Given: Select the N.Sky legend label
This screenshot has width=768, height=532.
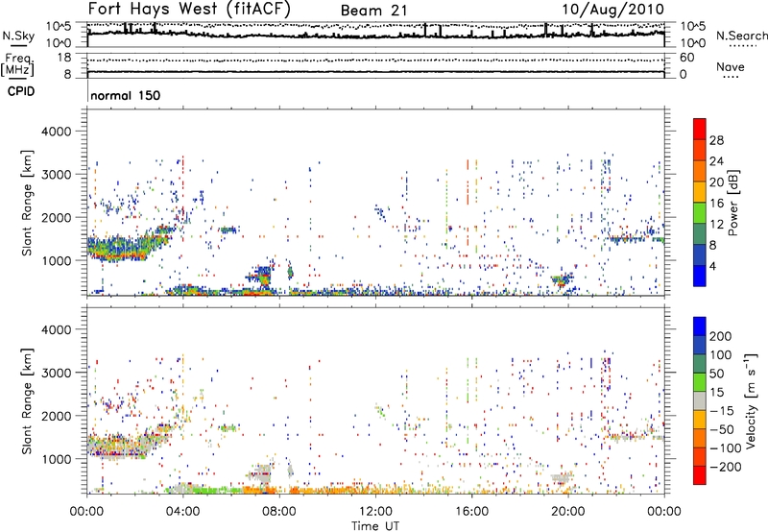Looking at the screenshot, I should [18, 36].
